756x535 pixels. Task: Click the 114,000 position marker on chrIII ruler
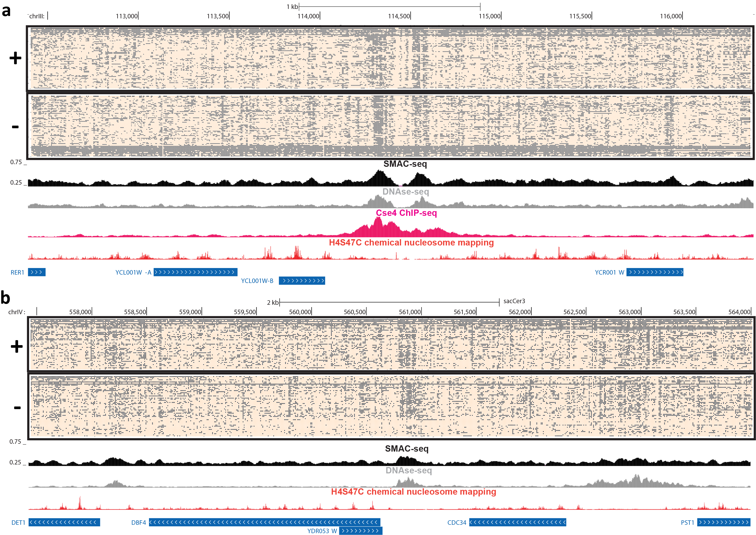(x=308, y=16)
